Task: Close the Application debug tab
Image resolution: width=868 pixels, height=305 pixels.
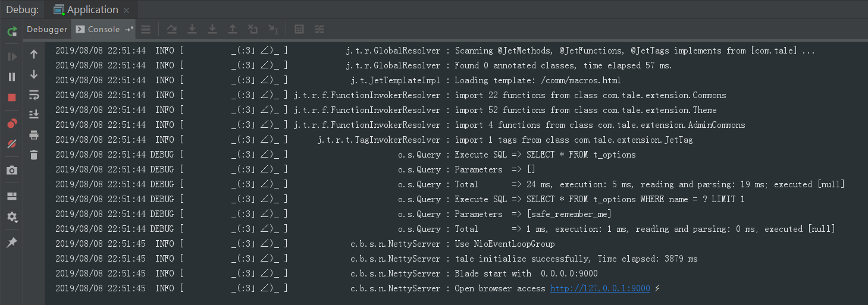Action: 126,10
